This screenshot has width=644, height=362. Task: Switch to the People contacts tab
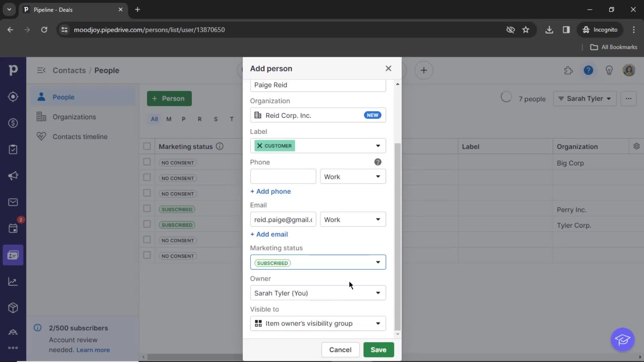pos(64,97)
